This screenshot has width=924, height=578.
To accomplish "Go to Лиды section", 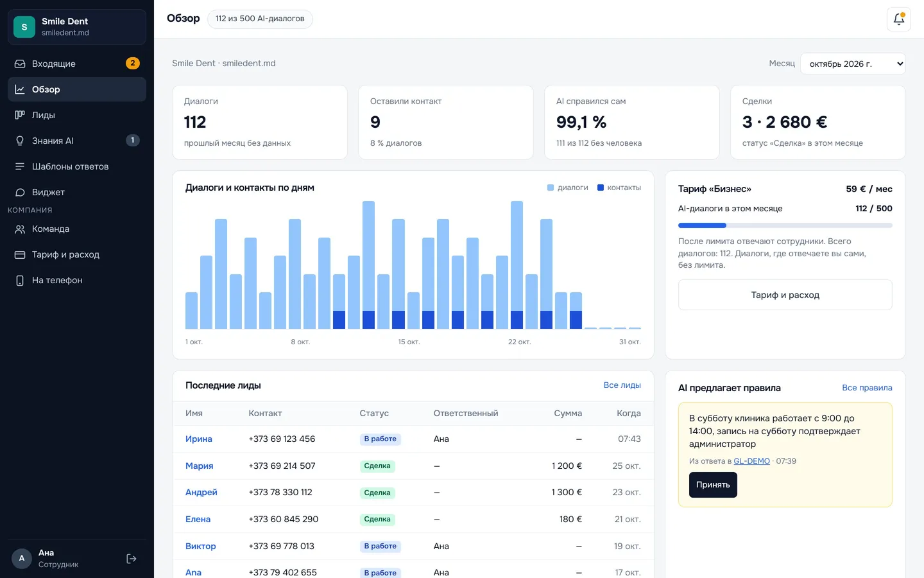I will (x=77, y=115).
